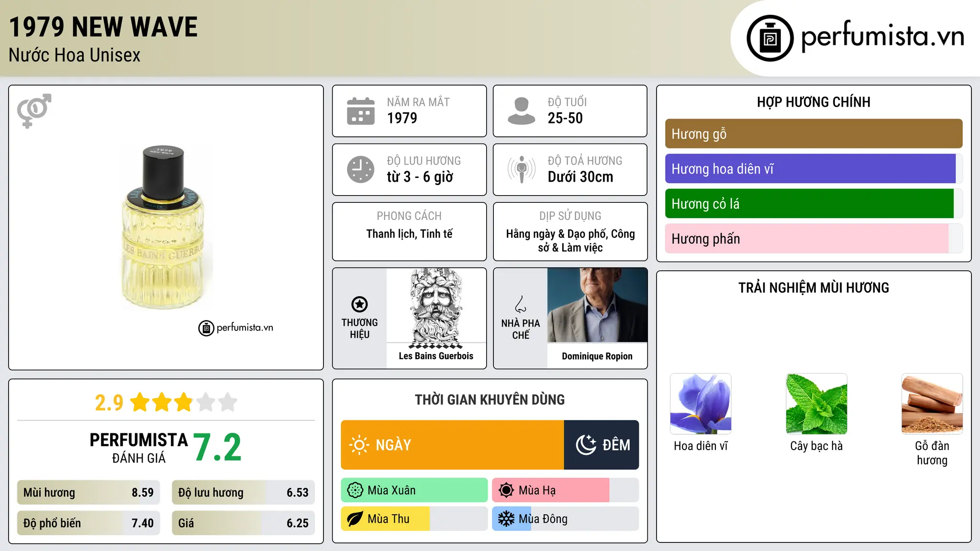Click the leaf icon for Mùa Thu
Screen dimensions: 980x551
tap(355, 519)
